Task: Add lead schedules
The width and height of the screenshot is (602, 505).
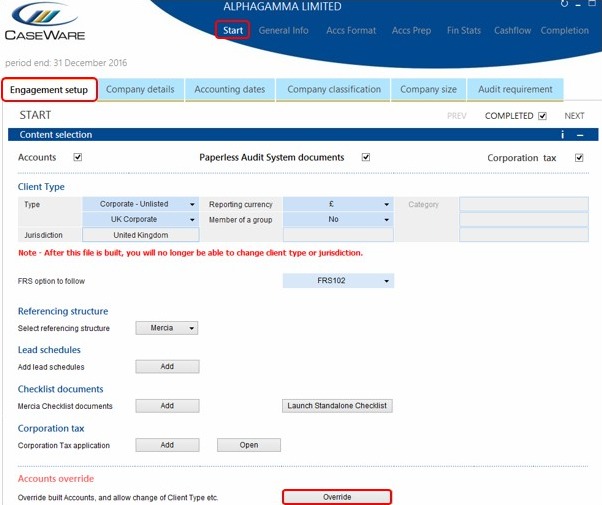Action: coord(167,367)
